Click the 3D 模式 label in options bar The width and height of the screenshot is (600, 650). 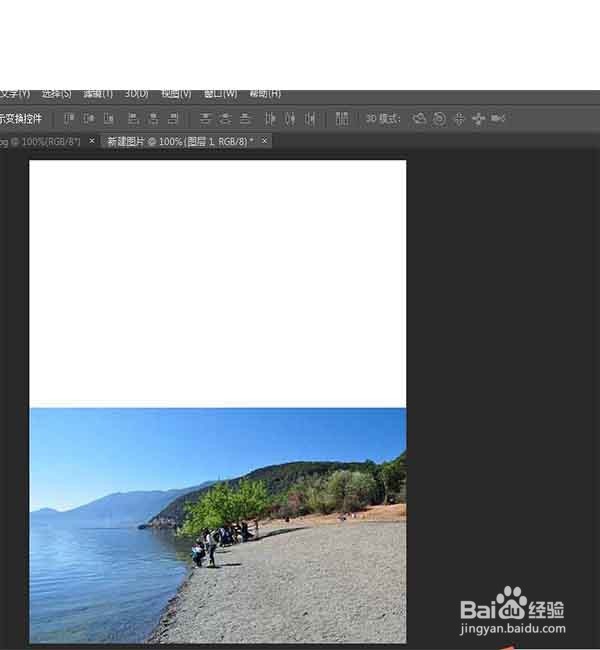click(383, 119)
